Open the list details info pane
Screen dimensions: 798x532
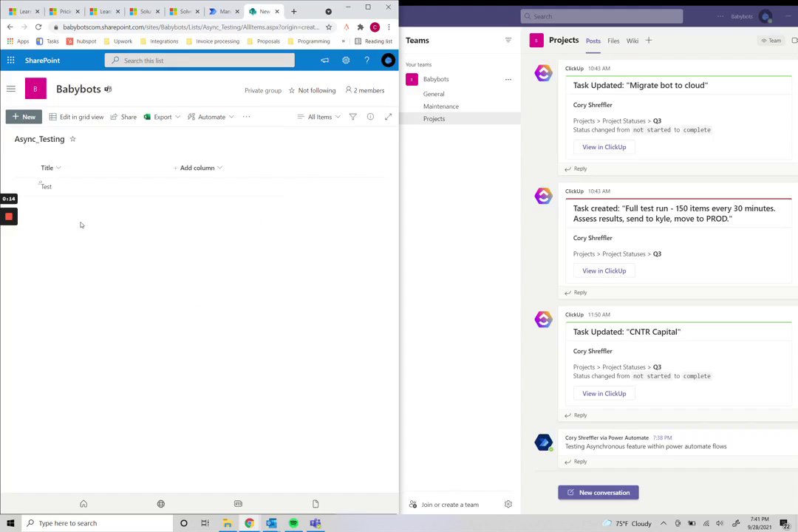[370, 117]
